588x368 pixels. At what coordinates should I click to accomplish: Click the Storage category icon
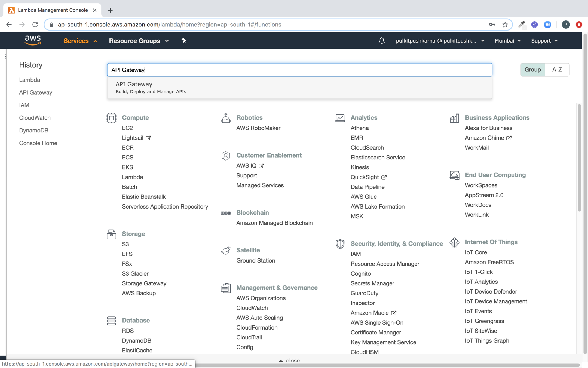pos(111,234)
